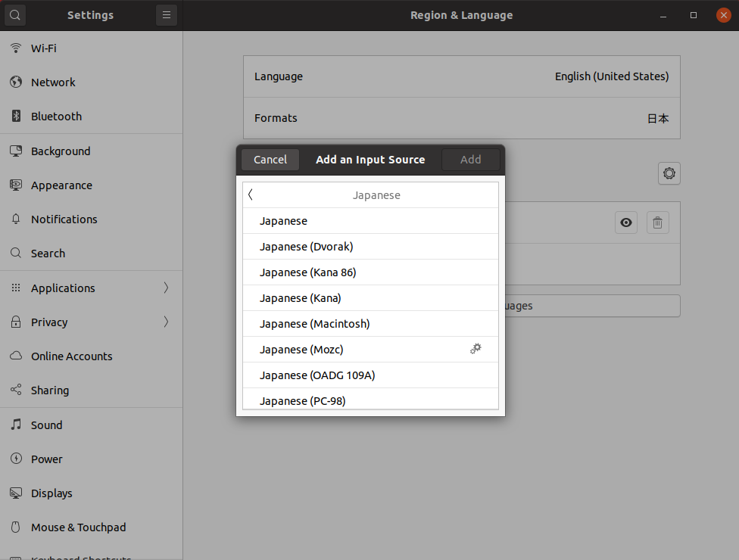The height and width of the screenshot is (560, 739).
Task: Click the trash icon to remove input source
Action: point(657,222)
